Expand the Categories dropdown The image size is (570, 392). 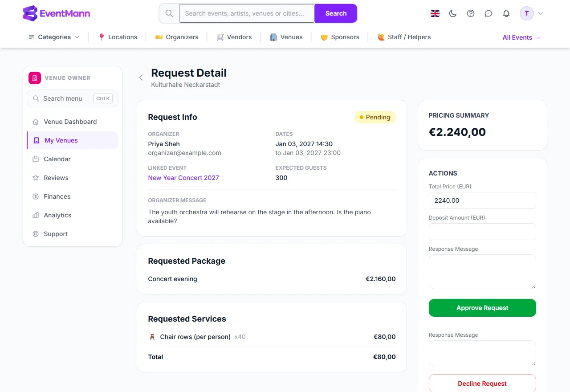pos(54,37)
